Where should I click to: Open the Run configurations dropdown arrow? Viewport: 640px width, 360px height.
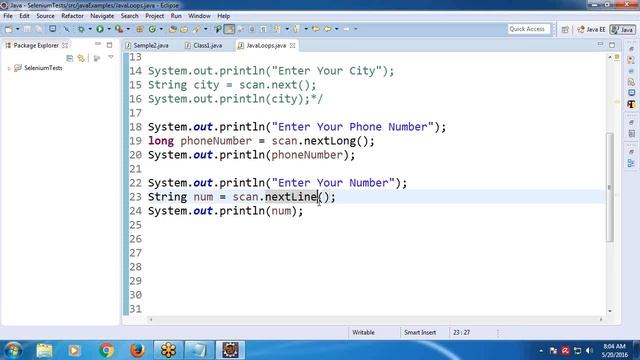(109, 29)
